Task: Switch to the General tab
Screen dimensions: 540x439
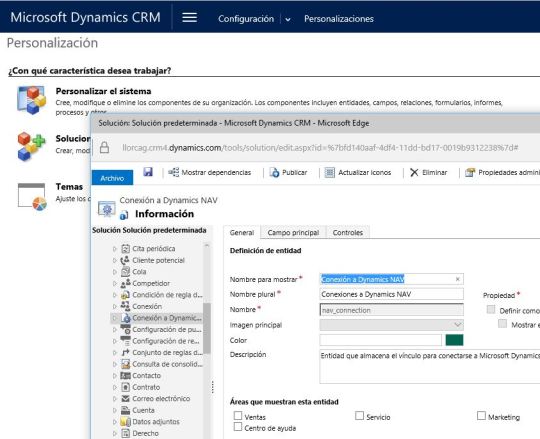Action: click(x=242, y=232)
